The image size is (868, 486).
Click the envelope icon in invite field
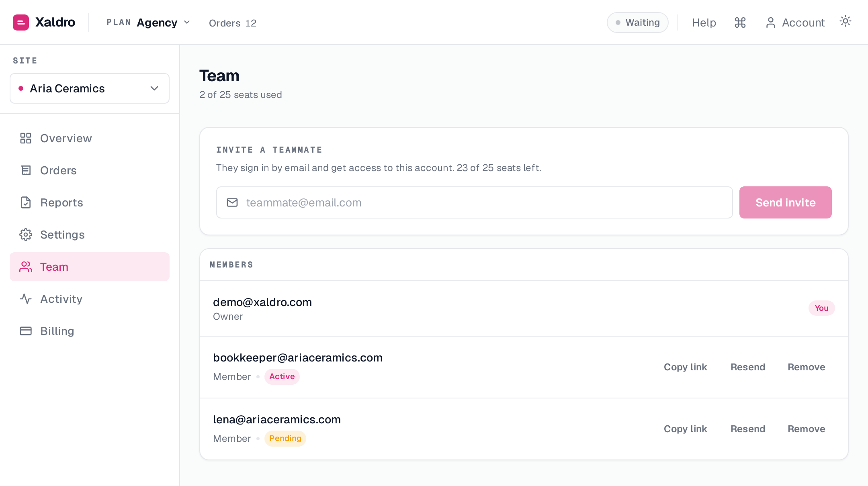232,202
